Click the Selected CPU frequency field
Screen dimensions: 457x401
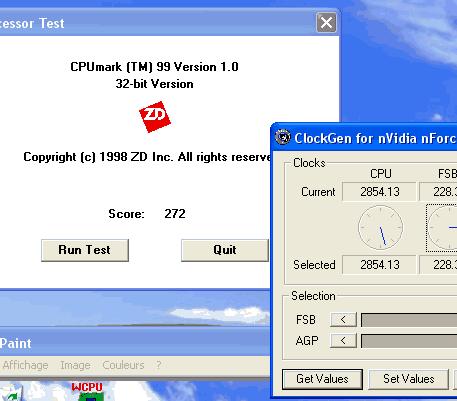pos(379,265)
